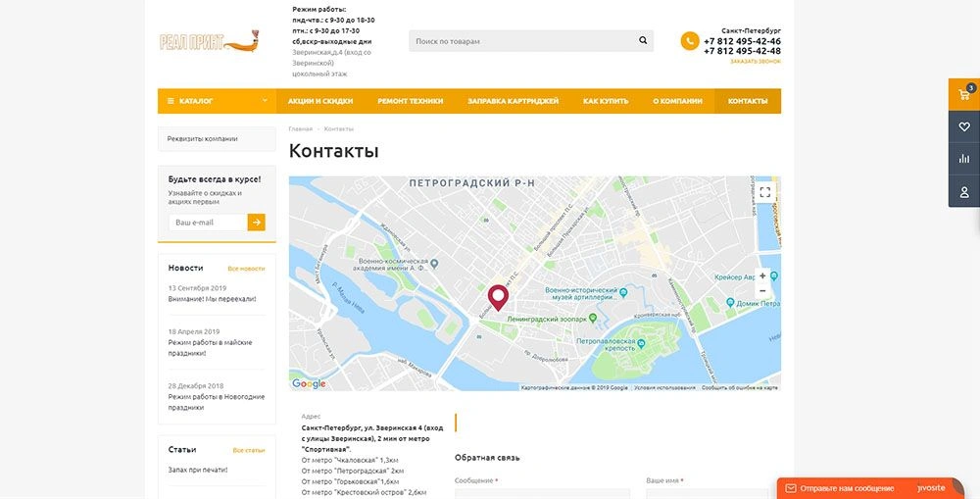This screenshot has height=499, width=980.
Task: Toggle fullscreen view of the map
Action: click(765, 192)
